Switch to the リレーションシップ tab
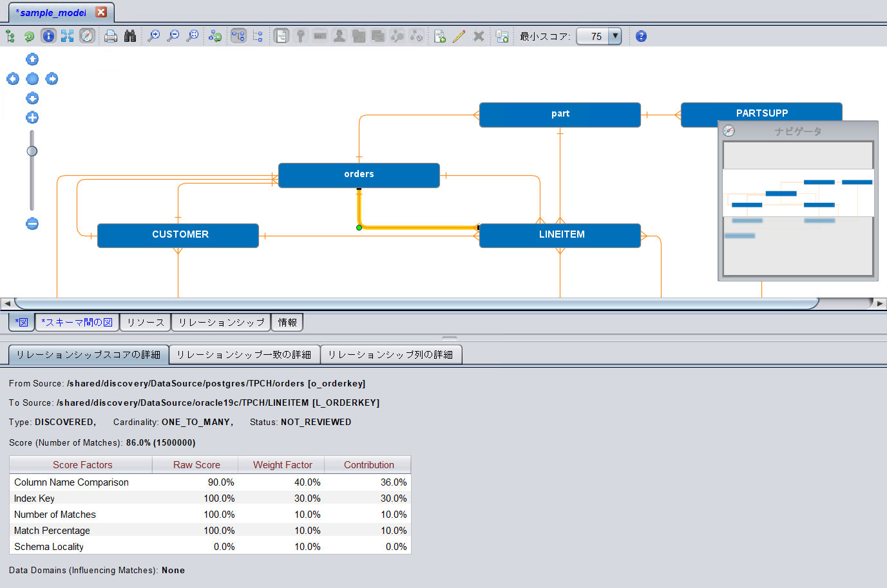Image resolution: width=887 pixels, height=588 pixels. click(x=221, y=322)
